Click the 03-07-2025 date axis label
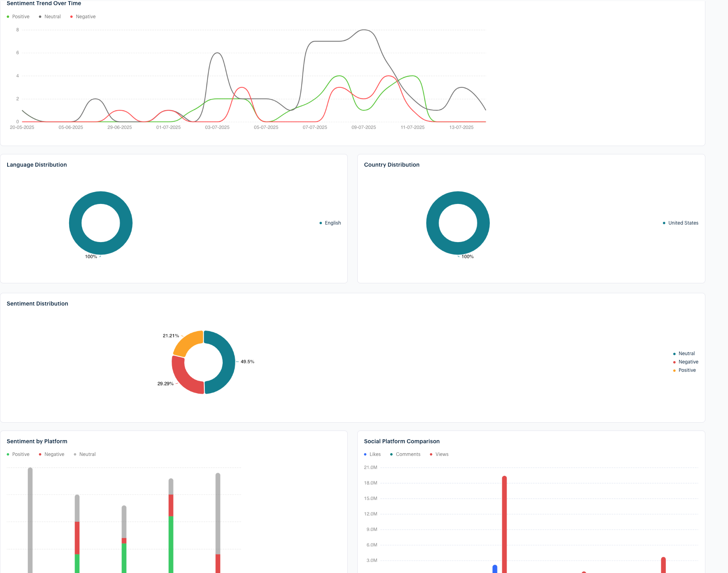 218,127
